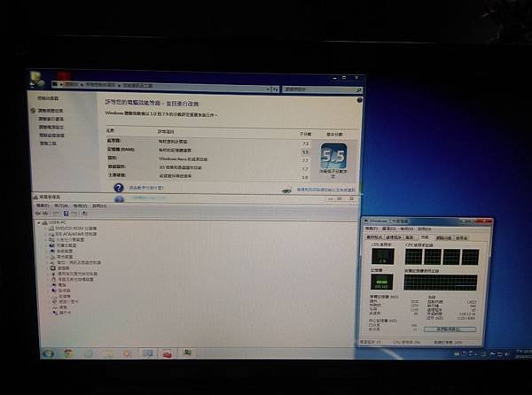The width and height of the screenshot is (532, 395).
Task: Open the 檢視(V) menu in Device Manager
Action: tap(80, 205)
